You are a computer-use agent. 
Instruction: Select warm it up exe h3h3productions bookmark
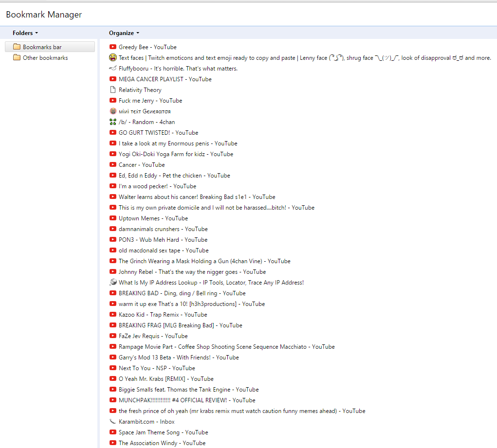(192, 304)
